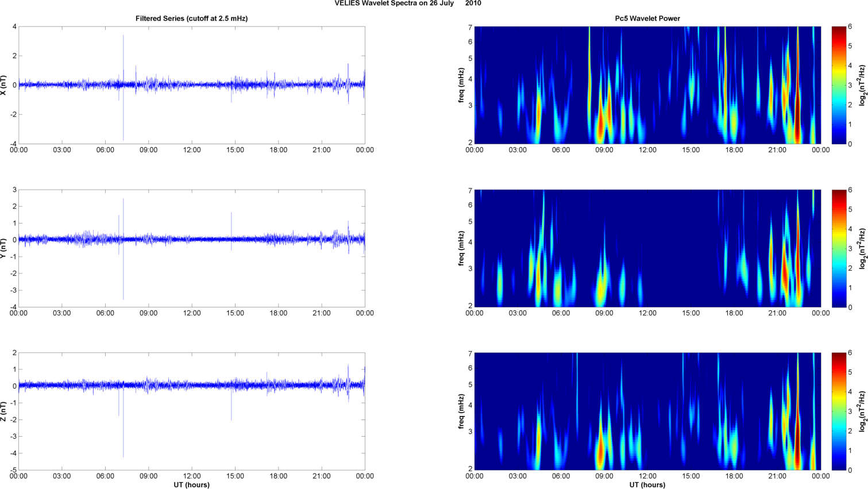Click the middle spectrogram's colorbar
This screenshot has height=489, width=868.
(838, 248)
